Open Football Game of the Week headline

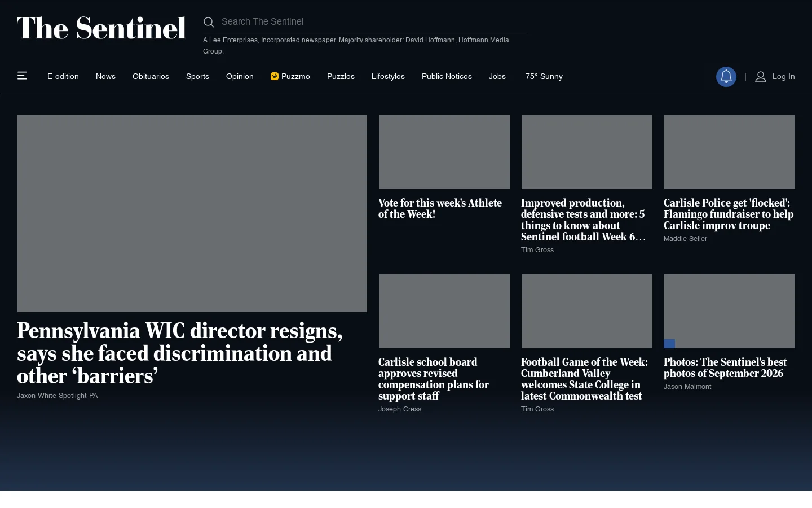point(585,379)
